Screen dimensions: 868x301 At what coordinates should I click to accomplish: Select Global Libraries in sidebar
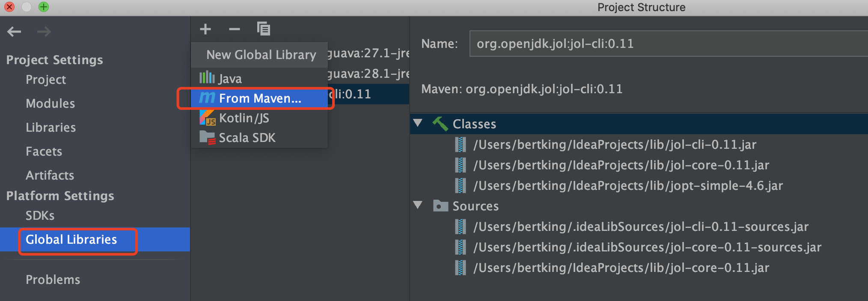pos(95,239)
